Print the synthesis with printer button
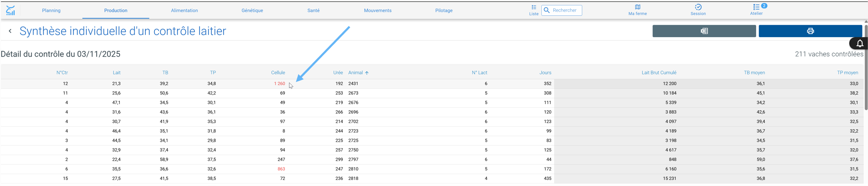The height and width of the screenshot is (186, 868). pyautogui.click(x=810, y=31)
